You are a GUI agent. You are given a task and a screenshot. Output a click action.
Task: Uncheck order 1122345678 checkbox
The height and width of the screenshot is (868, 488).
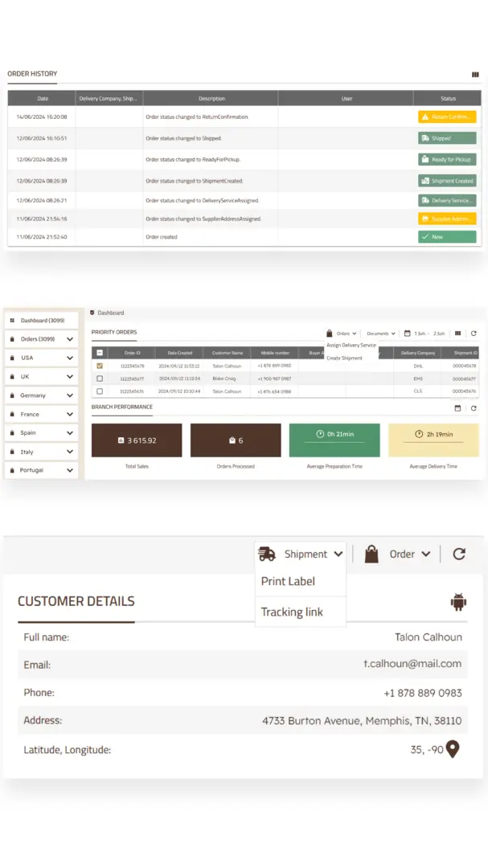(x=100, y=366)
